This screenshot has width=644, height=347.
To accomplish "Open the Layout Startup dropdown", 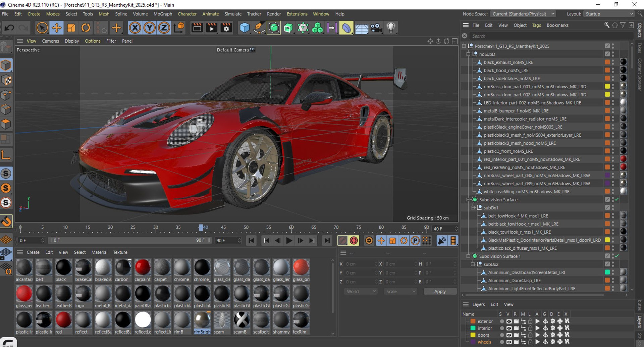I will [x=609, y=14].
